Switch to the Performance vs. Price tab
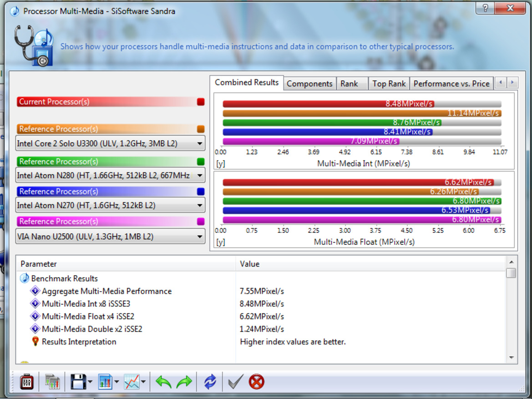This screenshot has height=399, width=532. pos(451,84)
